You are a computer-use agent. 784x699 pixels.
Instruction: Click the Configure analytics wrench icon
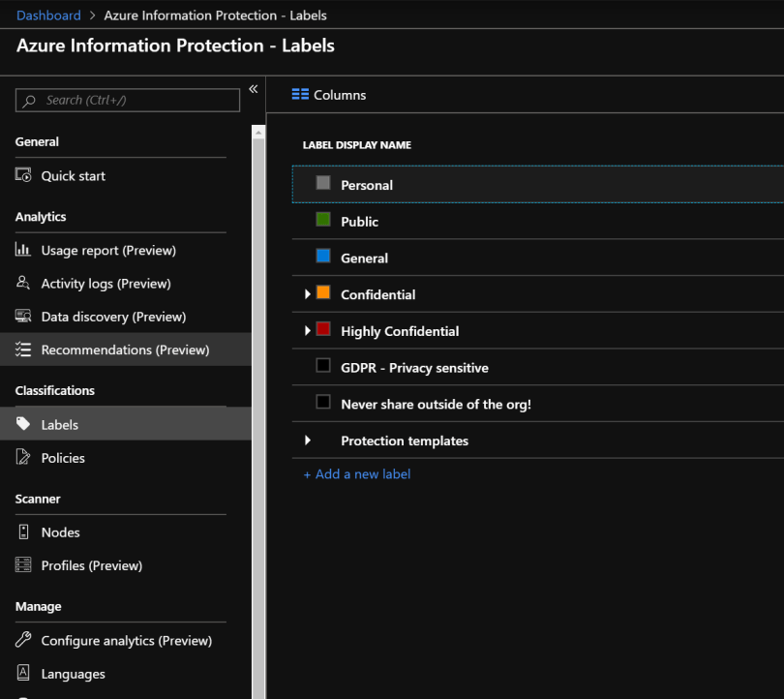tap(24, 640)
